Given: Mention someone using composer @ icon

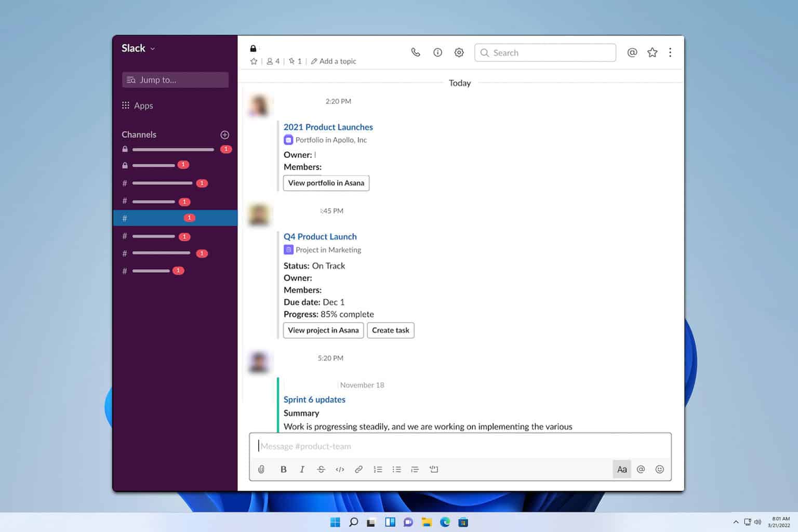Looking at the screenshot, I should 641,469.
